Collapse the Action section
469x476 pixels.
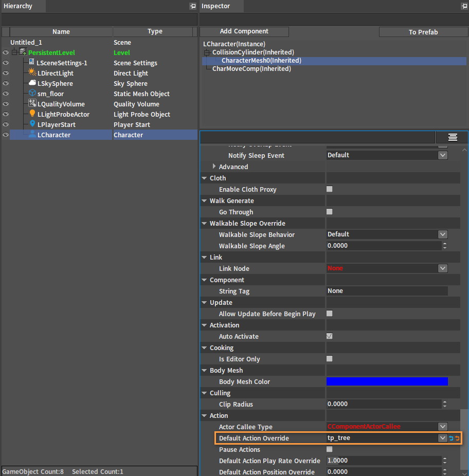click(204, 415)
